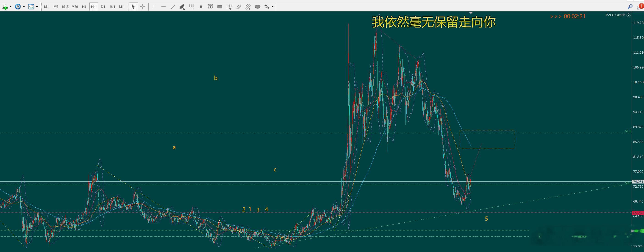This screenshot has width=644, height=252.
Task: Select the ellipse drawing tool
Action: [x=258, y=7]
